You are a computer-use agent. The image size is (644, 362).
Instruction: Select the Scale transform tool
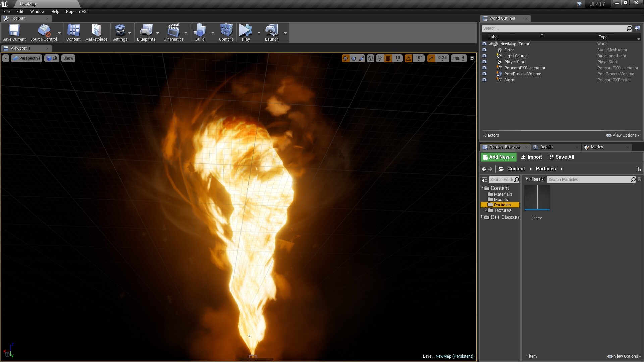362,58
